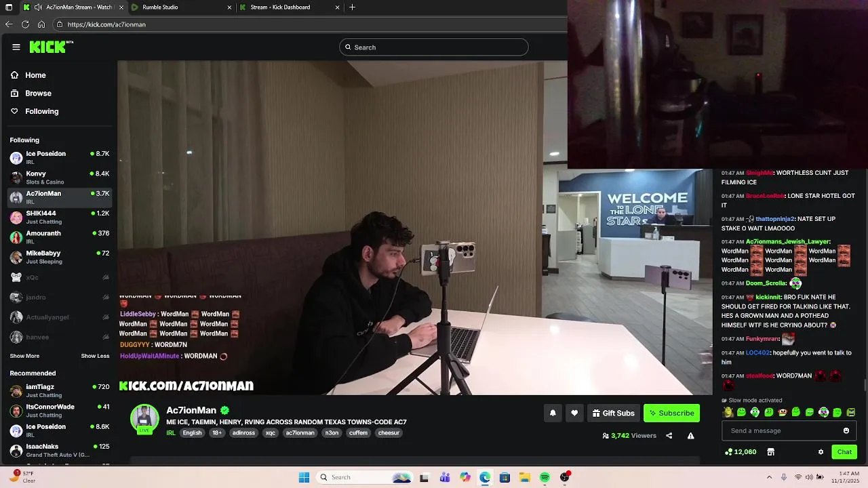This screenshot has height=488, width=868.
Task: Report the stream with warning triangle icon
Action: (x=690, y=436)
